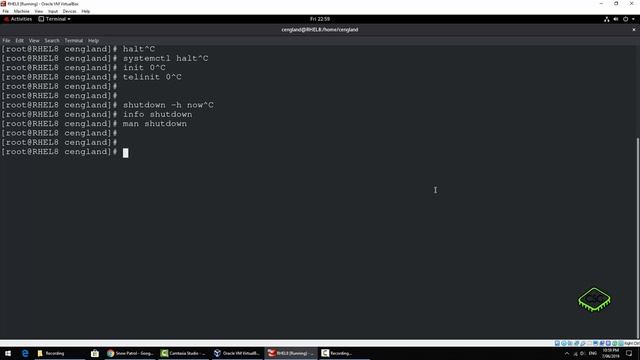Open Microsoft Store from the taskbar
The image size is (640, 360).
pyautogui.click(x=95, y=353)
